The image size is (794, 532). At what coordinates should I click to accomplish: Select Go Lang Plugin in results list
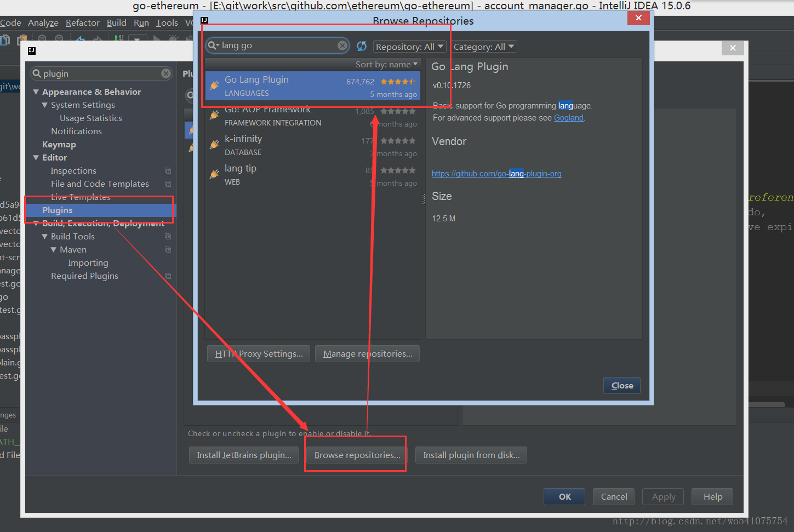coord(313,85)
